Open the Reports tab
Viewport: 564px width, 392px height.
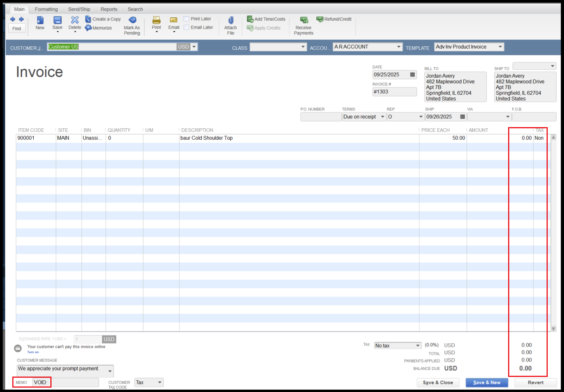pos(109,9)
